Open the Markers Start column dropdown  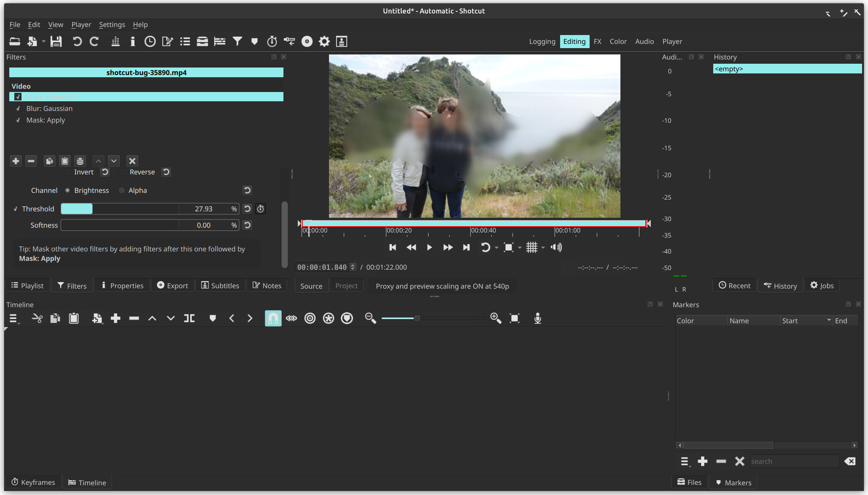click(829, 320)
